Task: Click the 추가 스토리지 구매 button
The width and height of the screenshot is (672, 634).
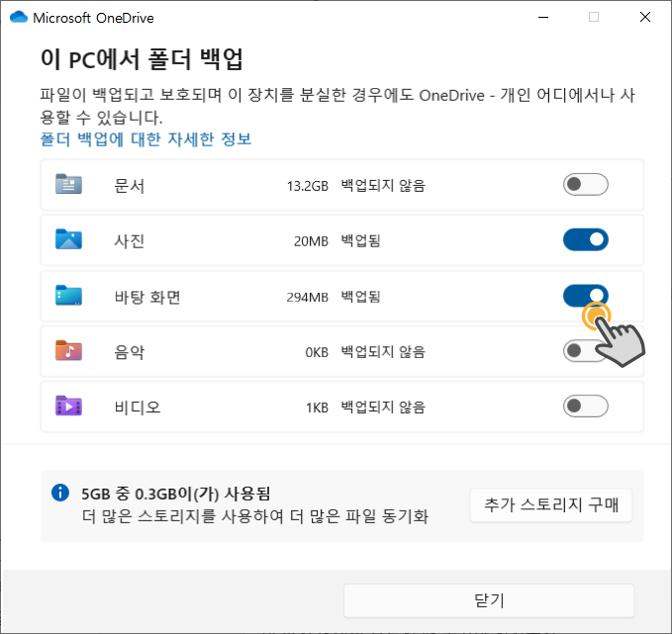Action: (551, 505)
